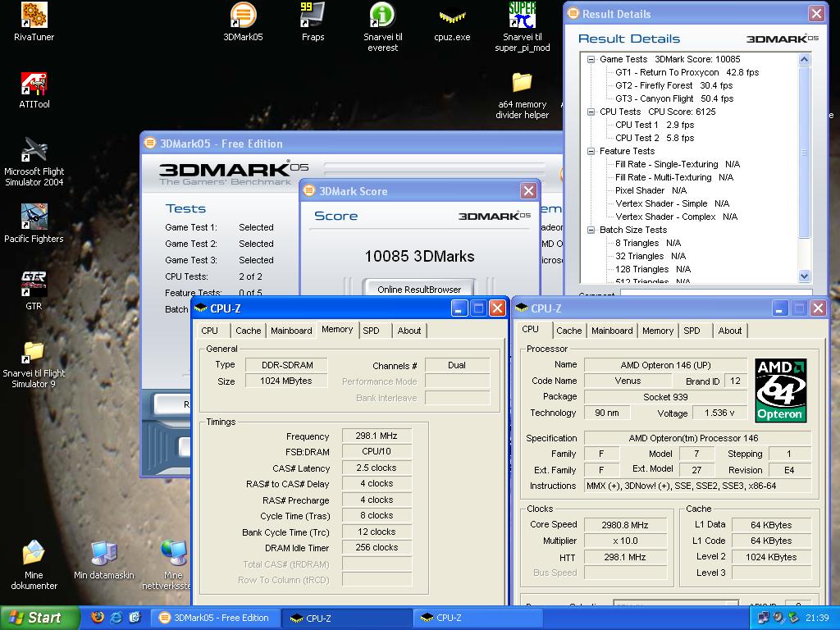Screen dimensions: 840x630
Task: Open Mainboard tab in Memory CPU-Z window
Action: tap(291, 331)
